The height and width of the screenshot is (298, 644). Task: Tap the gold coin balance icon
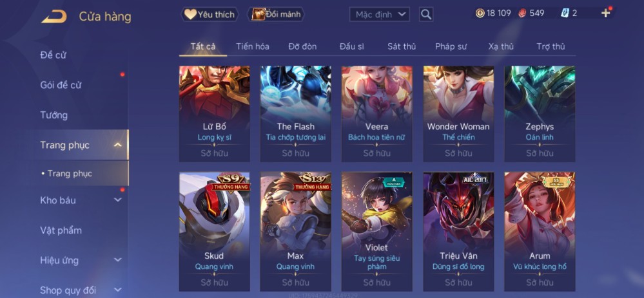tap(480, 13)
